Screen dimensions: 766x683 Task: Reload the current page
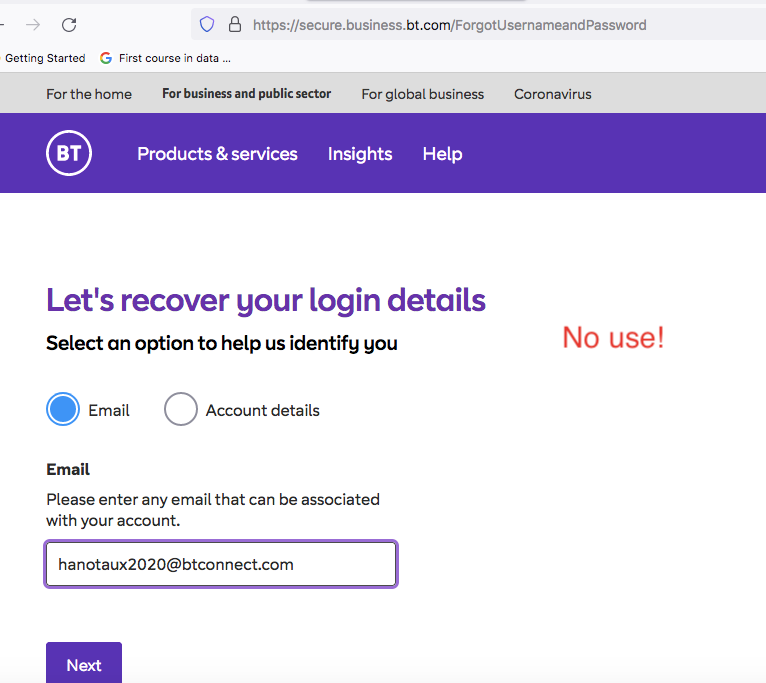pyautogui.click(x=69, y=25)
